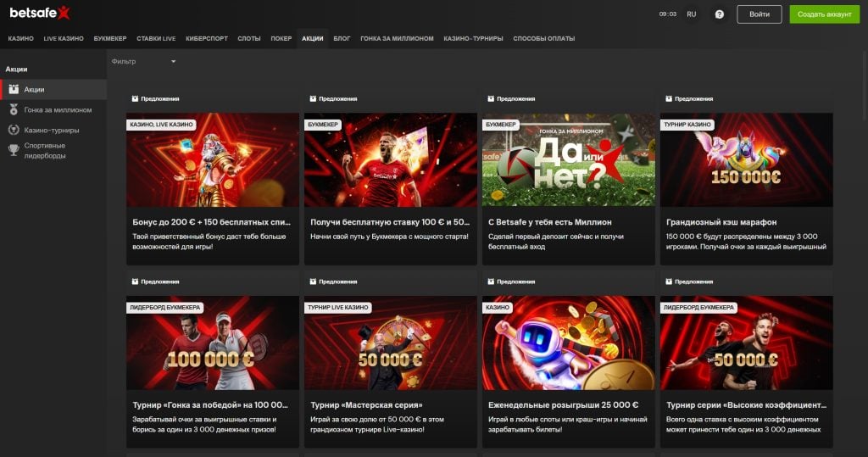
Task: Open the Покер menu item
Action: point(281,39)
